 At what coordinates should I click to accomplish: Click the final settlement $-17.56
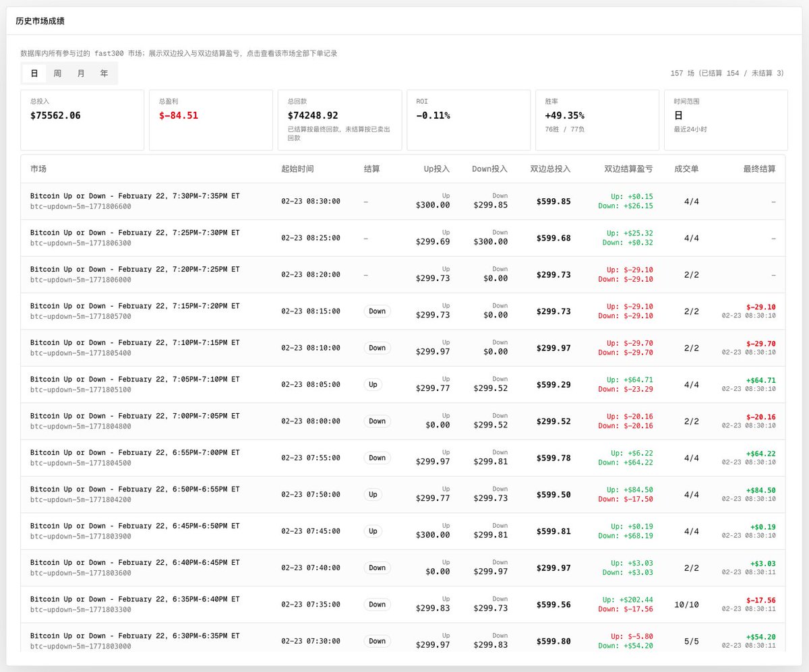760,600
